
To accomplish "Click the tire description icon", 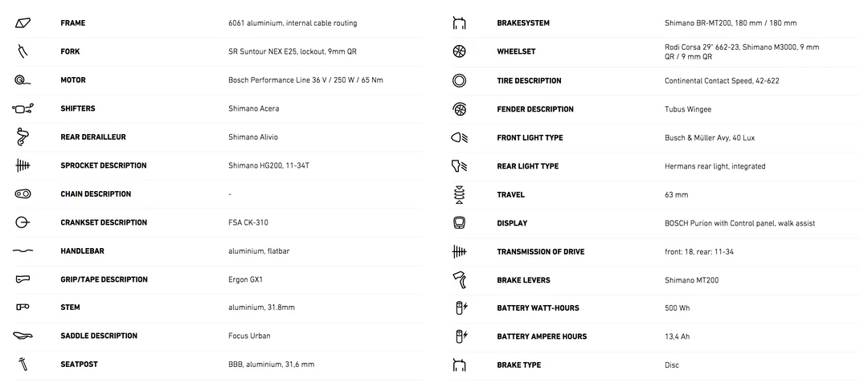I will pos(460,80).
